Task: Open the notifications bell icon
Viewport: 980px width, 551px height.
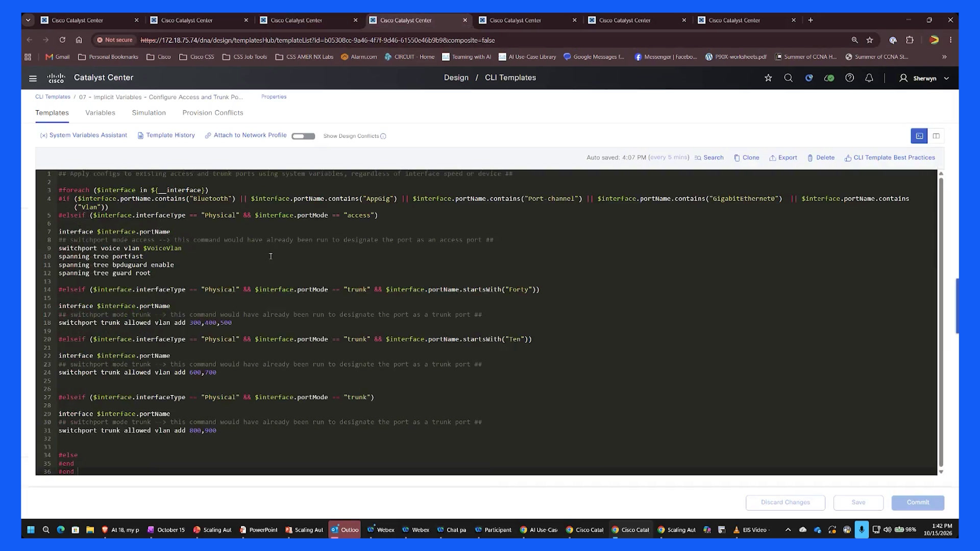Action: (869, 78)
